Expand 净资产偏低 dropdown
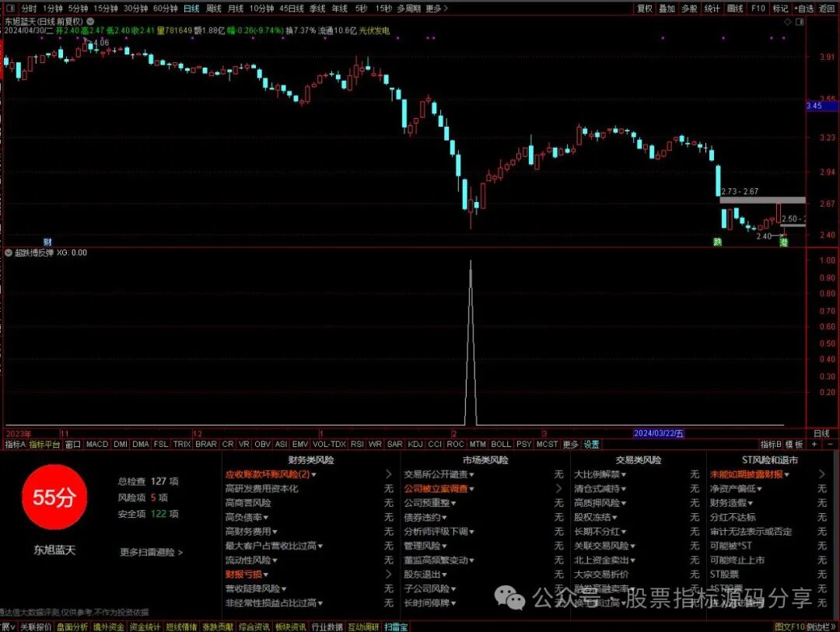The image size is (840, 632). point(760,489)
